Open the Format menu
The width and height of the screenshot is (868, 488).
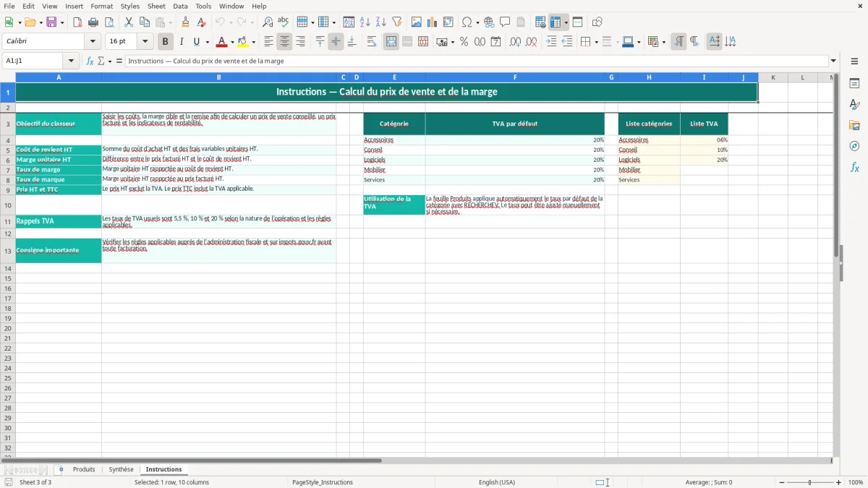tap(101, 6)
